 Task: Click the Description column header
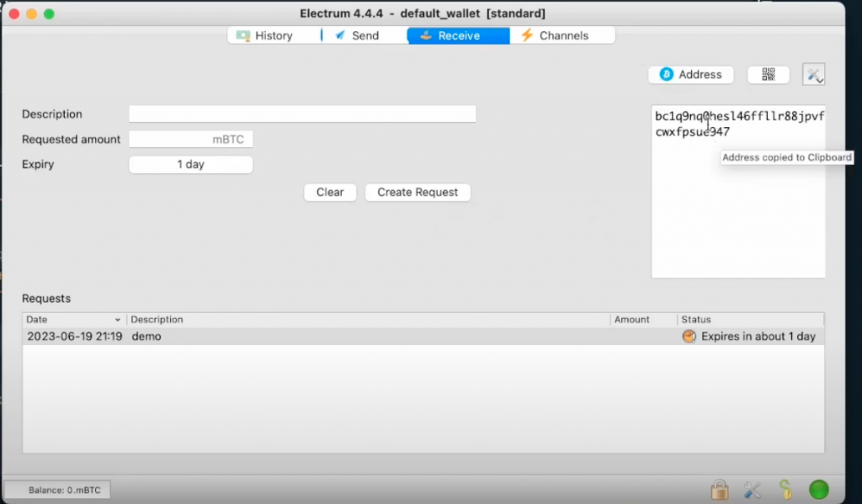point(369,320)
